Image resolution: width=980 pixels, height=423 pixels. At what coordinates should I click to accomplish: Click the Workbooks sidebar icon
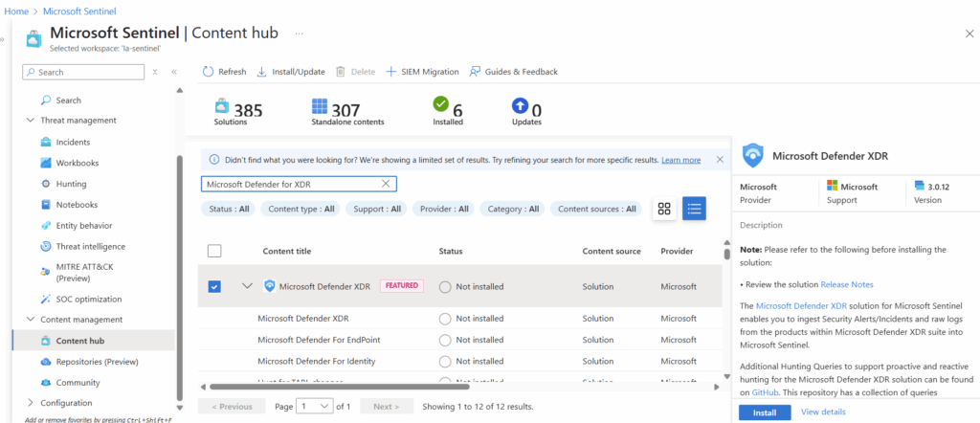46,163
